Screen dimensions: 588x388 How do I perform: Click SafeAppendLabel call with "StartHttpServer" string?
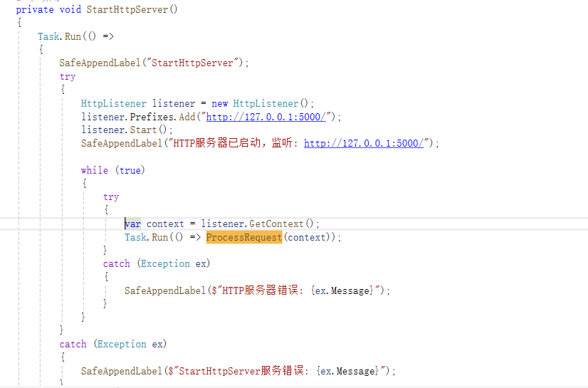(x=154, y=63)
